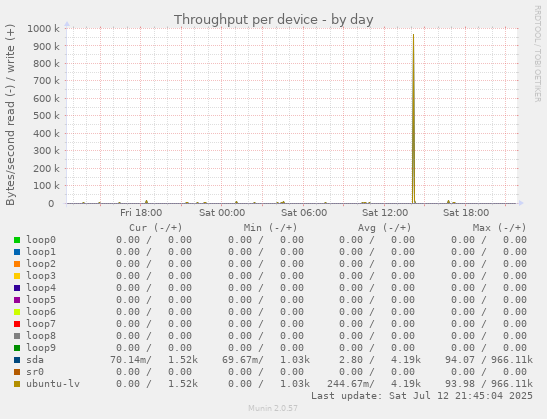Click the loop4 dark purple legend swatch
The image size is (547, 419).
17,288
